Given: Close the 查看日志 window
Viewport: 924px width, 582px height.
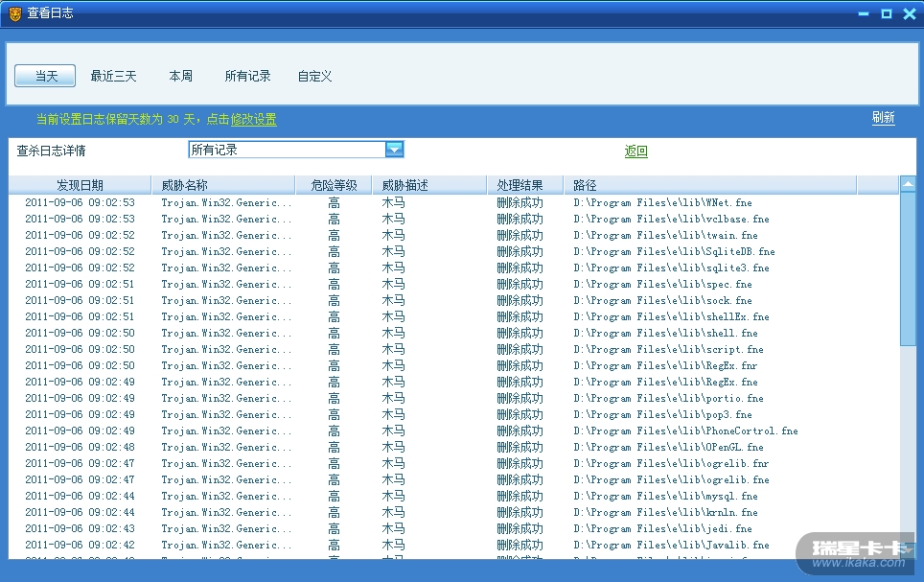Looking at the screenshot, I should point(910,13).
